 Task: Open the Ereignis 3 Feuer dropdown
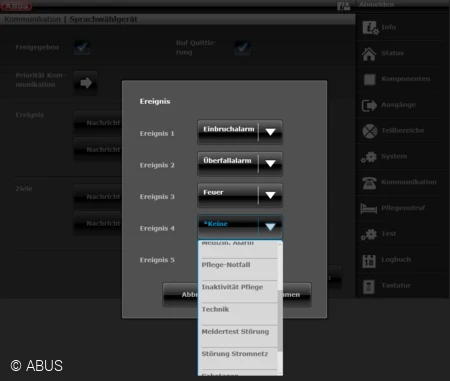coord(240,195)
